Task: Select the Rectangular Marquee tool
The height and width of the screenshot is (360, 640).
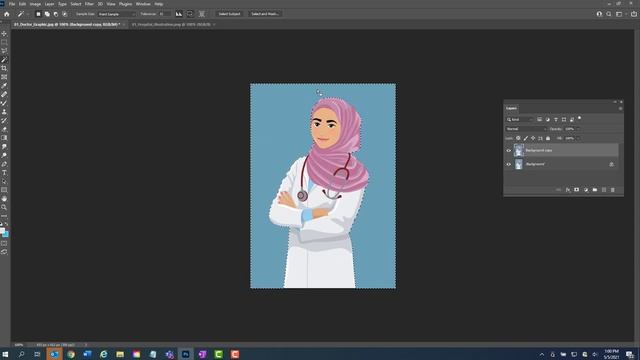Action: (4, 42)
